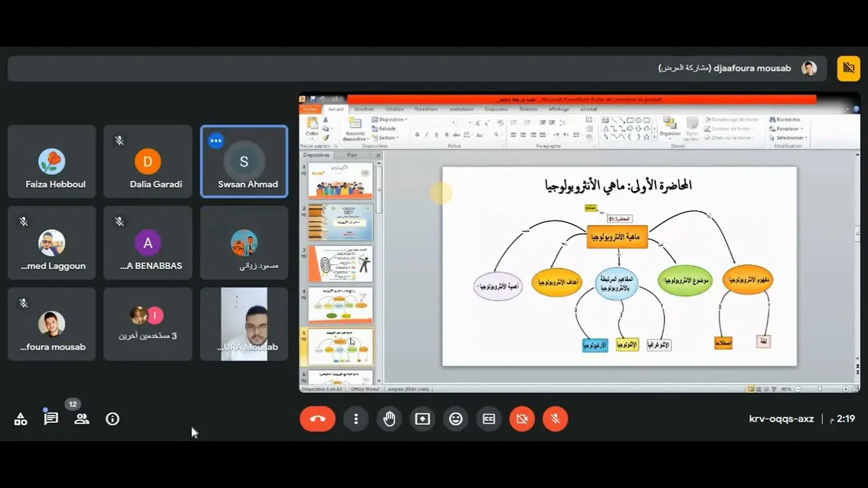Raise hand in the meeting
The width and height of the screenshot is (868, 488).
coord(389,419)
